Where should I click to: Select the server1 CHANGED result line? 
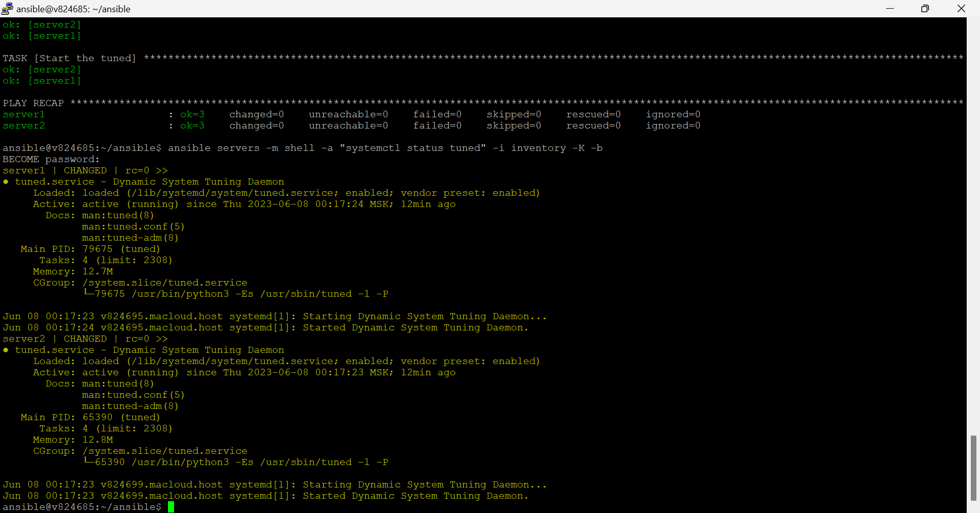pyautogui.click(x=84, y=170)
